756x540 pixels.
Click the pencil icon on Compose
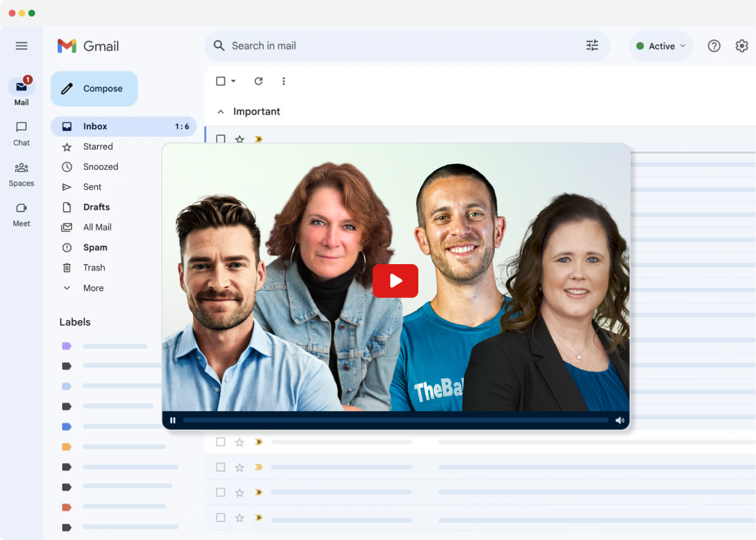(x=67, y=88)
